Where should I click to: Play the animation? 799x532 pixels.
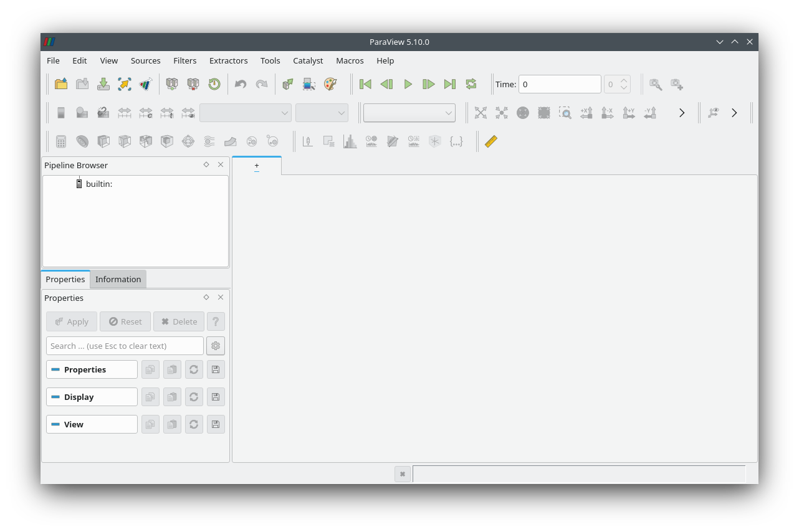pos(408,84)
